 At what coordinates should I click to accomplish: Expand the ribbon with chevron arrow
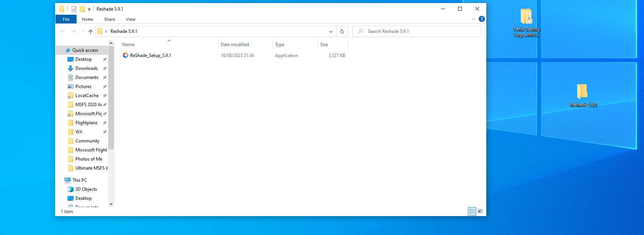click(473, 19)
